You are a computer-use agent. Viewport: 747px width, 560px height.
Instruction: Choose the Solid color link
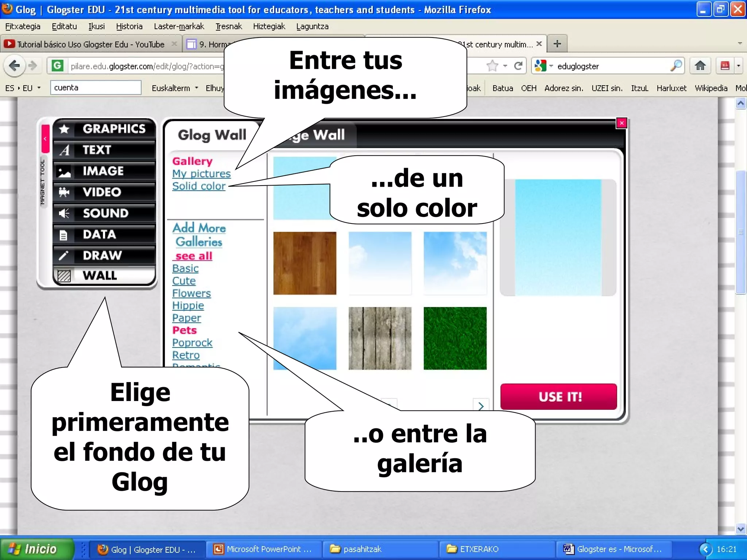coord(199,186)
